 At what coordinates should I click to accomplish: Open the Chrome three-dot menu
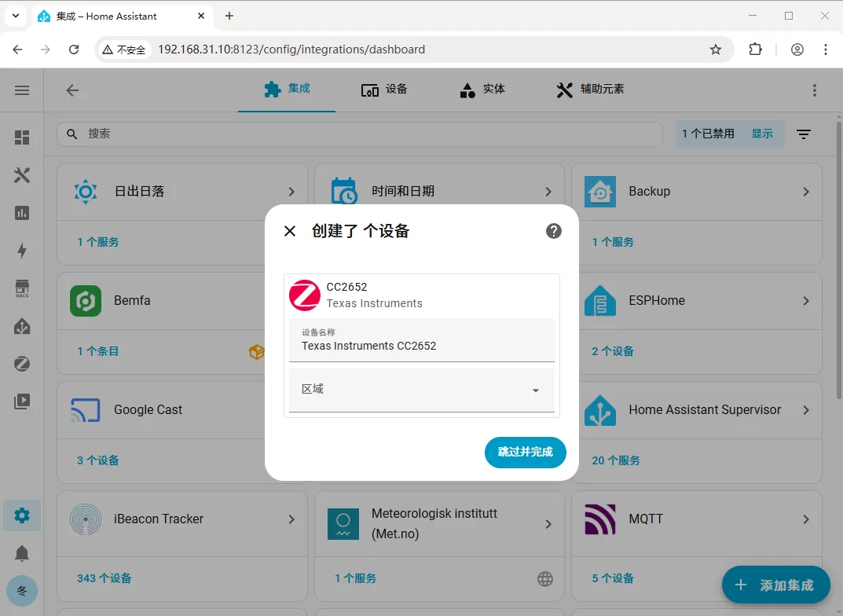coord(825,49)
